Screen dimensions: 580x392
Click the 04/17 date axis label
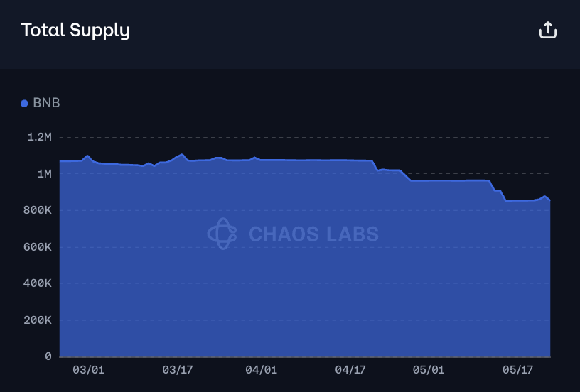(350, 370)
